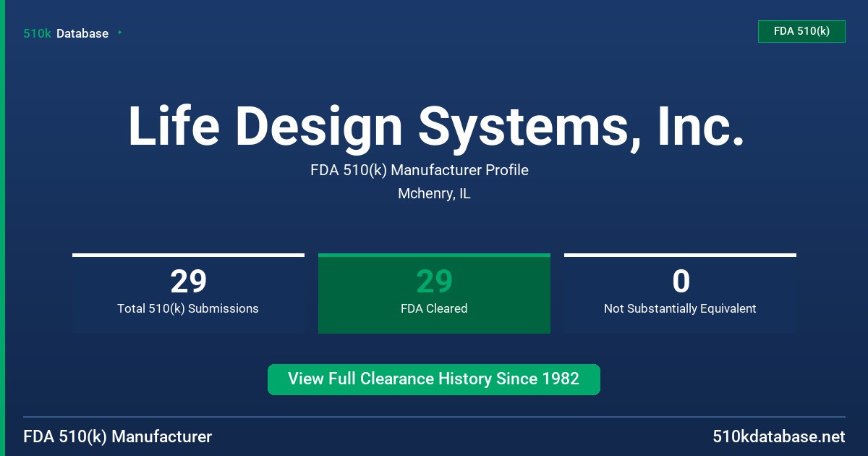This screenshot has width=868, height=456.
Task: Click the 510k Database logo text
Action: [66, 33]
